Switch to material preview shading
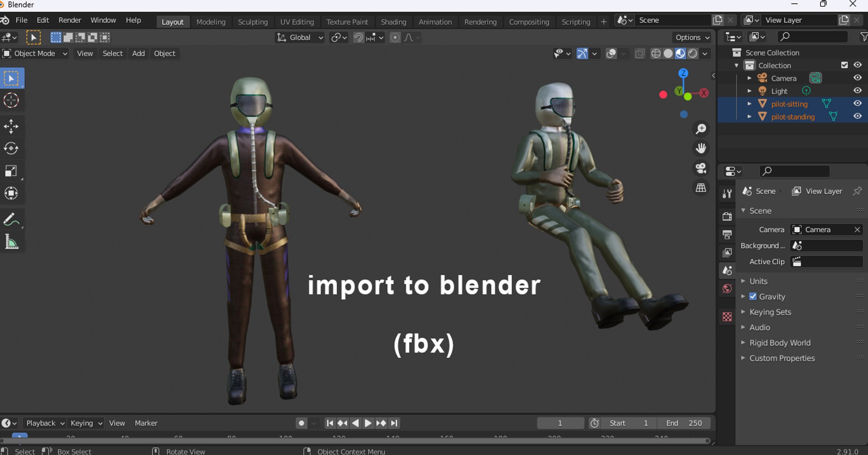The image size is (868, 455). pyautogui.click(x=680, y=54)
